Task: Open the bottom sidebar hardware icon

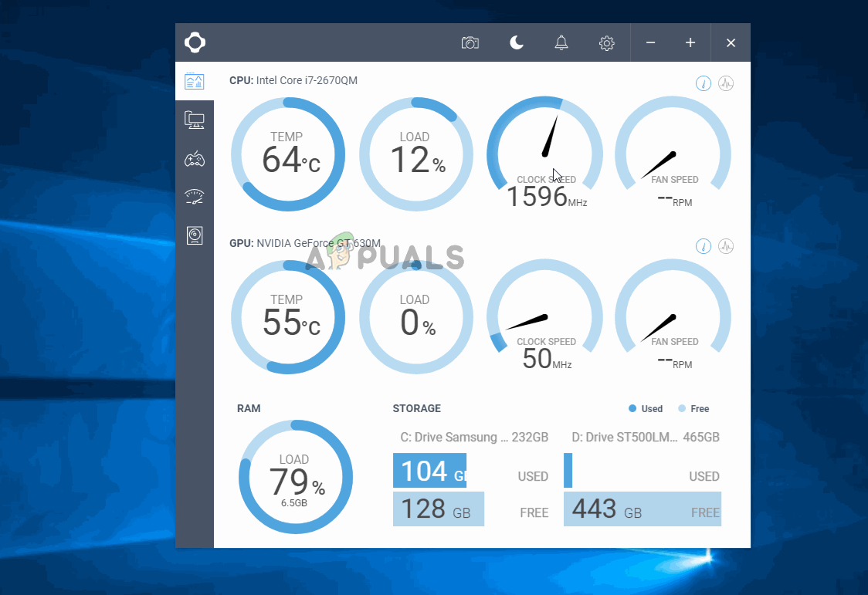Action: click(195, 236)
